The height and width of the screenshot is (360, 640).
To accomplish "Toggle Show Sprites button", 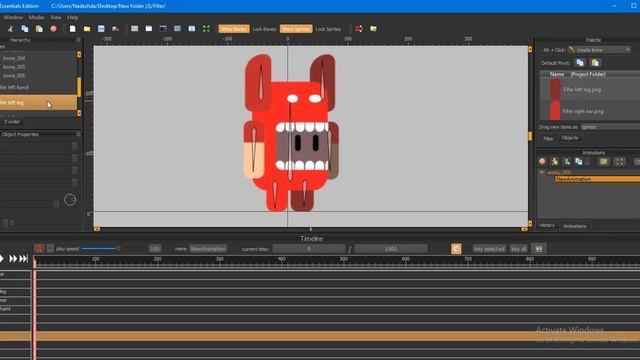I will 296,29.
